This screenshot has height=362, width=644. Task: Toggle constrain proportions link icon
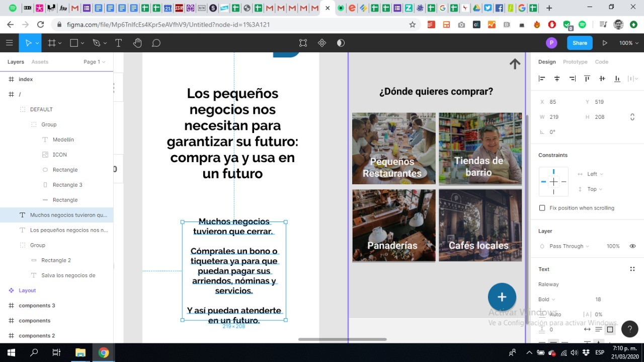point(632,117)
